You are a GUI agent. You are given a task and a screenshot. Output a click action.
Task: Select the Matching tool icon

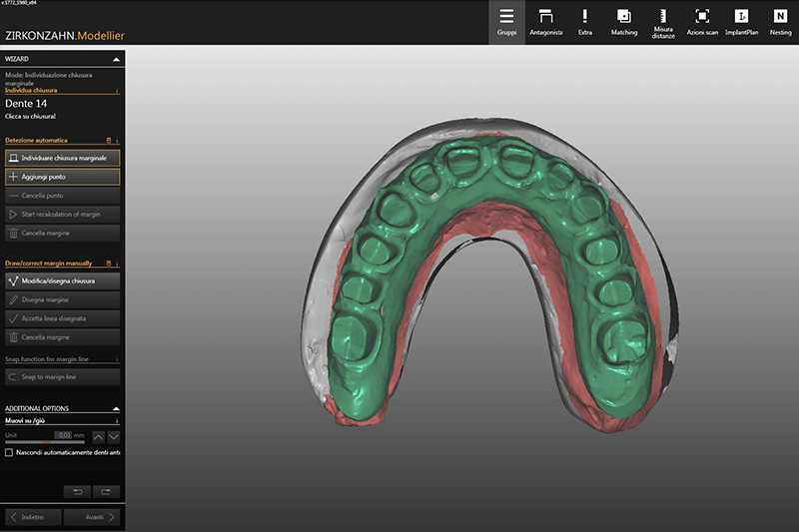click(623, 22)
